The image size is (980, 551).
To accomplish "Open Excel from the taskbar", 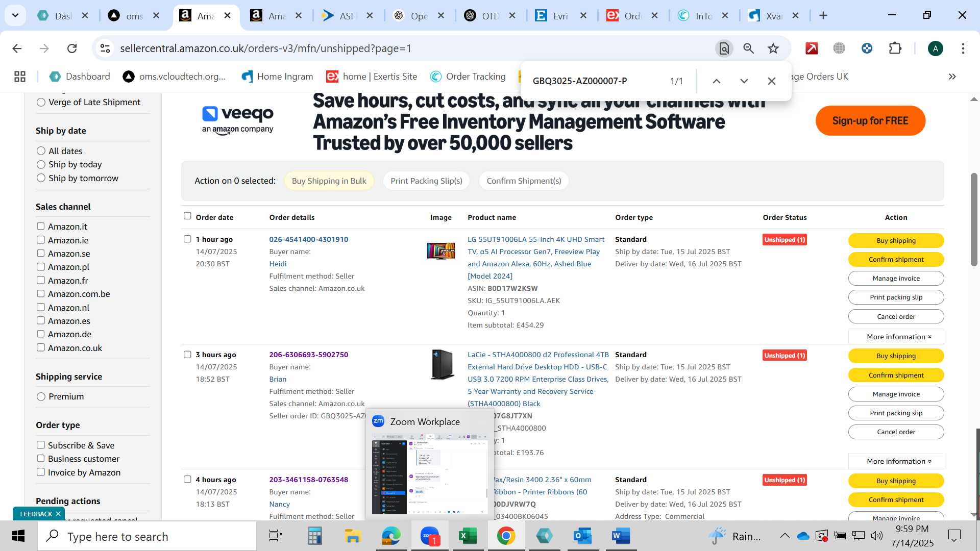I will coord(468,536).
